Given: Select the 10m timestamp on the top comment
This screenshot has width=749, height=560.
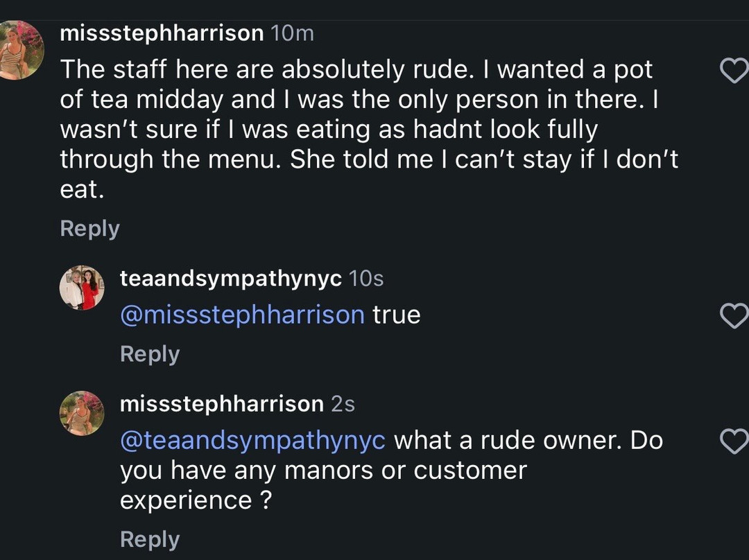Looking at the screenshot, I should click(293, 33).
